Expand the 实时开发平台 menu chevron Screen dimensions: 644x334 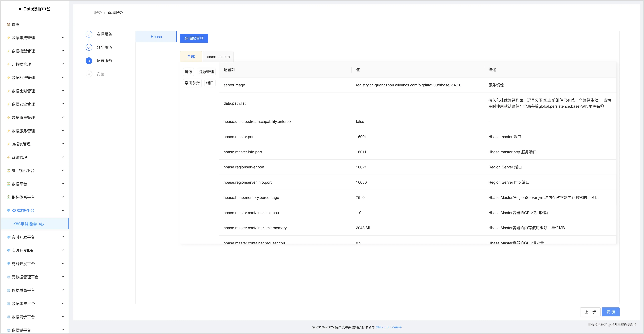click(63, 237)
